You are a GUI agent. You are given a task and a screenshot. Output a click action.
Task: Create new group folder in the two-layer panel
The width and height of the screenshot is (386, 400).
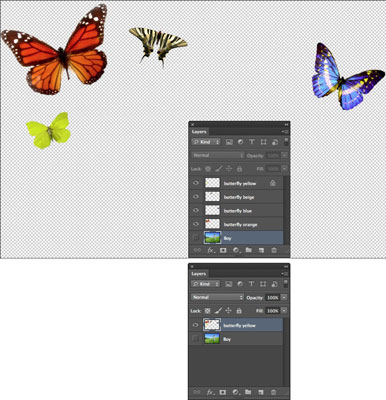tap(248, 392)
